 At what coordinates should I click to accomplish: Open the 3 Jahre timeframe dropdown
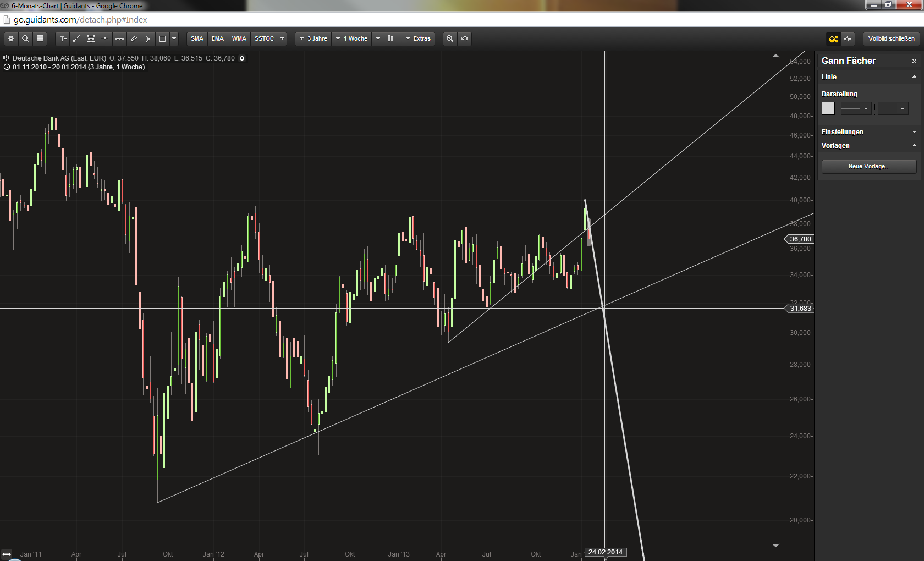pos(313,38)
